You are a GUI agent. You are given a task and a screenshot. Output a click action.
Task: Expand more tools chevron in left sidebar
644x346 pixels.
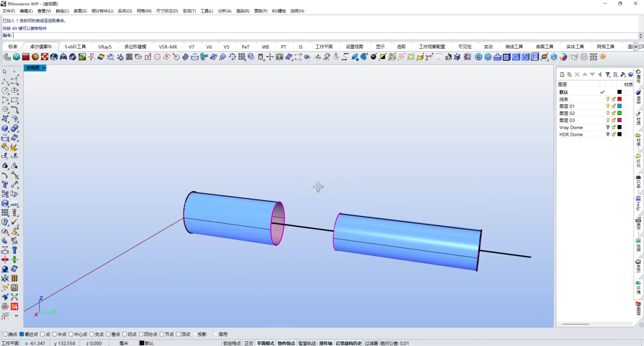[x=17, y=316]
